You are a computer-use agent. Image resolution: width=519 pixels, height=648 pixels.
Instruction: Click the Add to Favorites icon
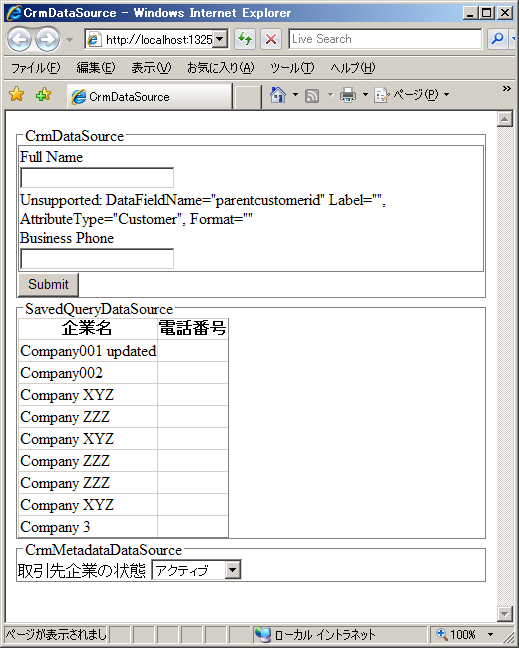(43, 95)
